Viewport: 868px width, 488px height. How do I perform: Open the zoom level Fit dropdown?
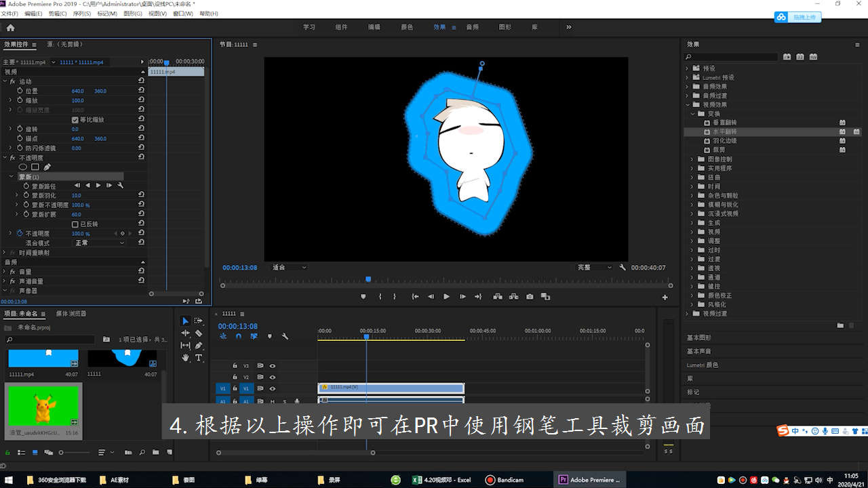(x=289, y=268)
